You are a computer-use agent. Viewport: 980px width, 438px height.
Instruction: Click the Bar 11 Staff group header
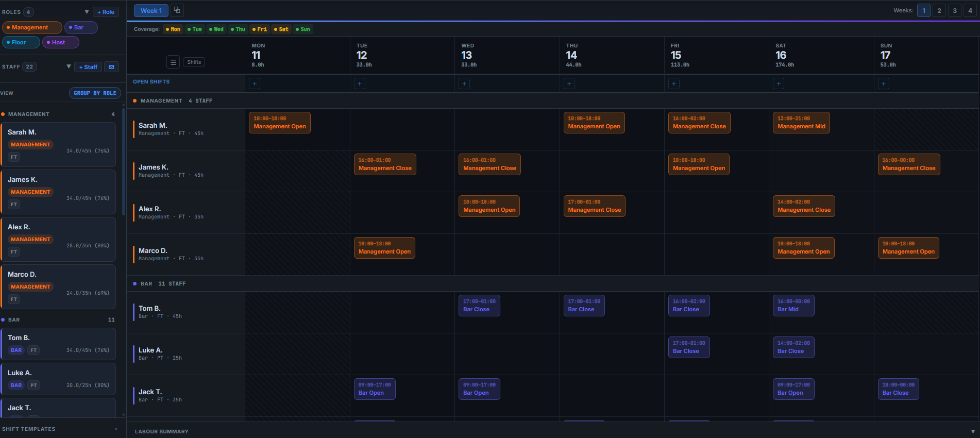[x=553, y=284]
